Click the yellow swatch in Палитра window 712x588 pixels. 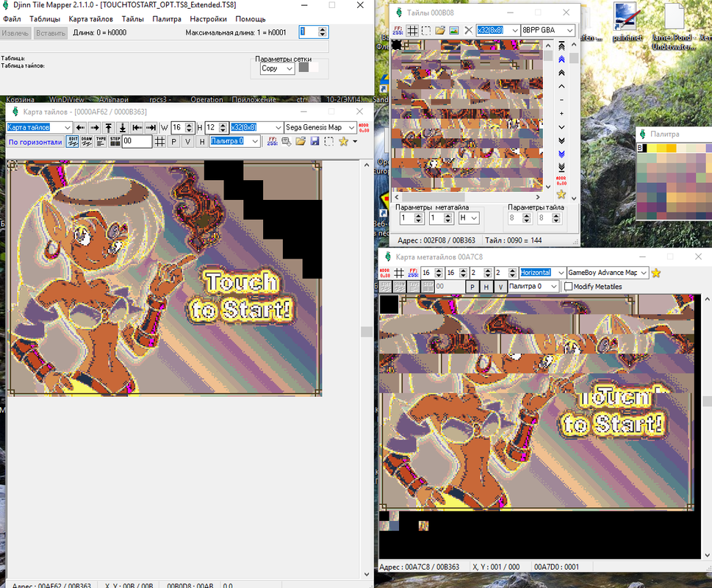[x=651, y=148]
